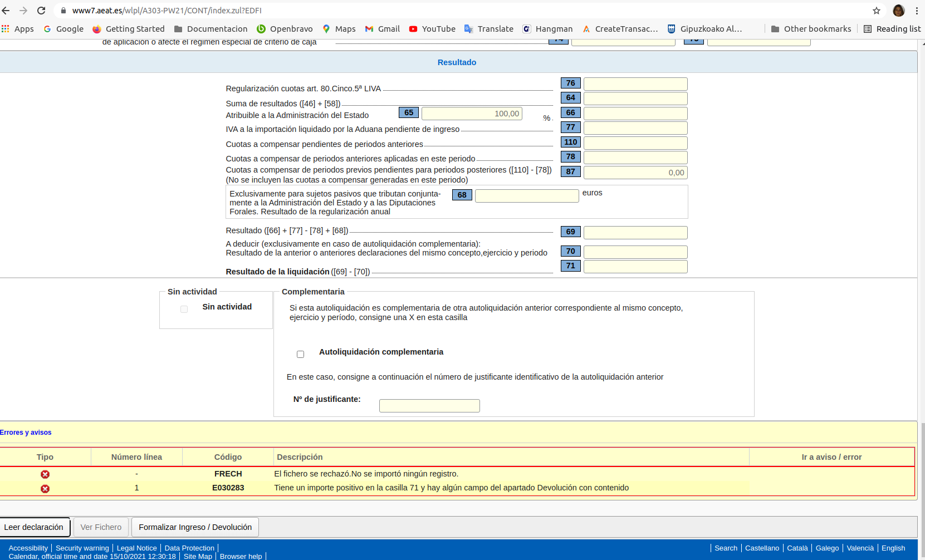
Task: Click the user profile avatar icon
Action: click(x=898, y=11)
